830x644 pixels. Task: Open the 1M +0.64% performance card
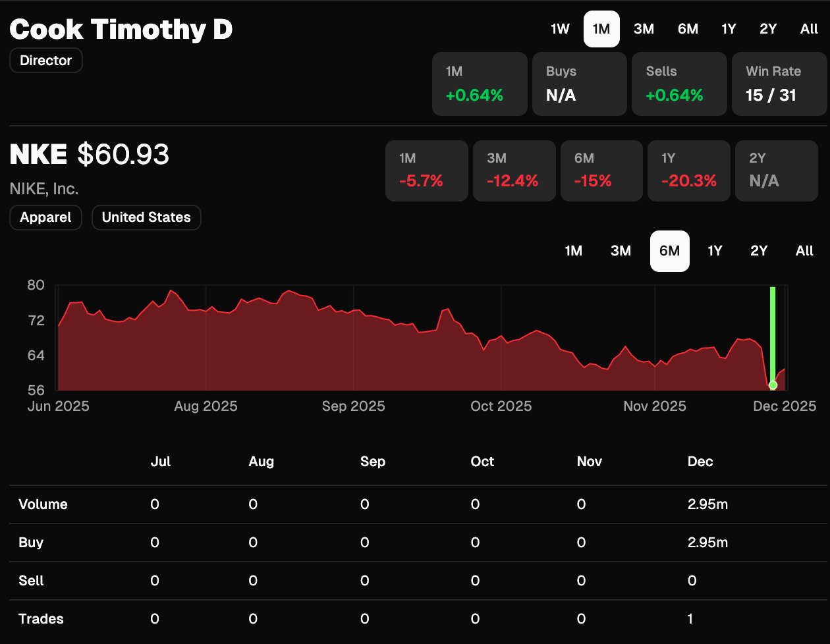coord(480,84)
